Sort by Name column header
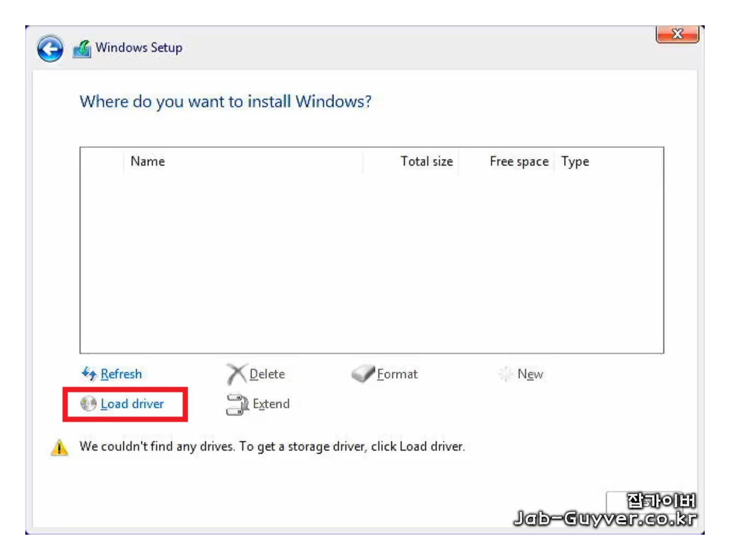730x560 pixels. 148,161
